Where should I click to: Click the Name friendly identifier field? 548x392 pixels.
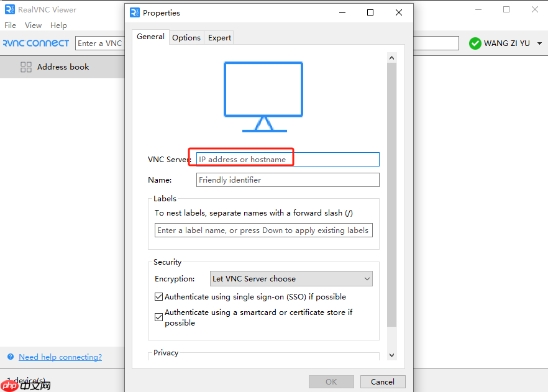(288, 180)
